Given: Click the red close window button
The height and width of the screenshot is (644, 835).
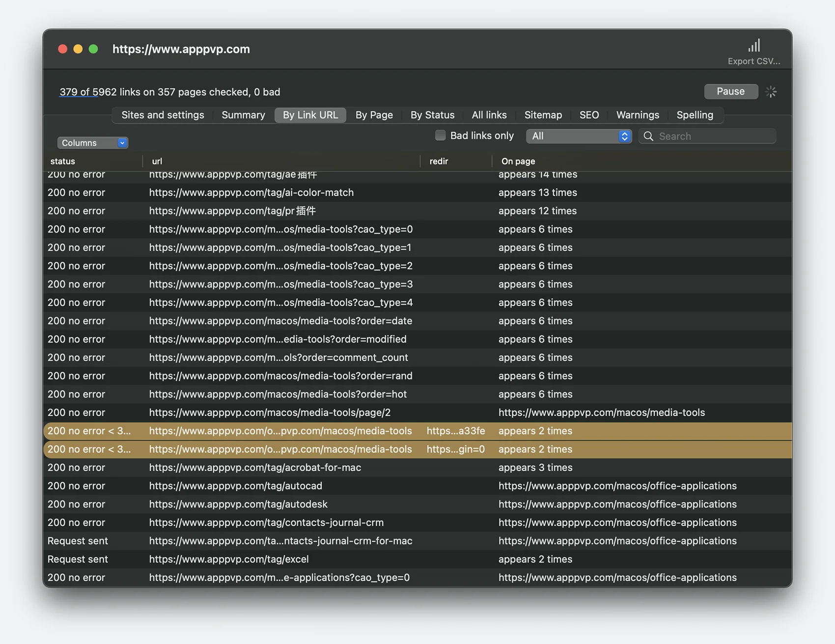Looking at the screenshot, I should point(62,49).
